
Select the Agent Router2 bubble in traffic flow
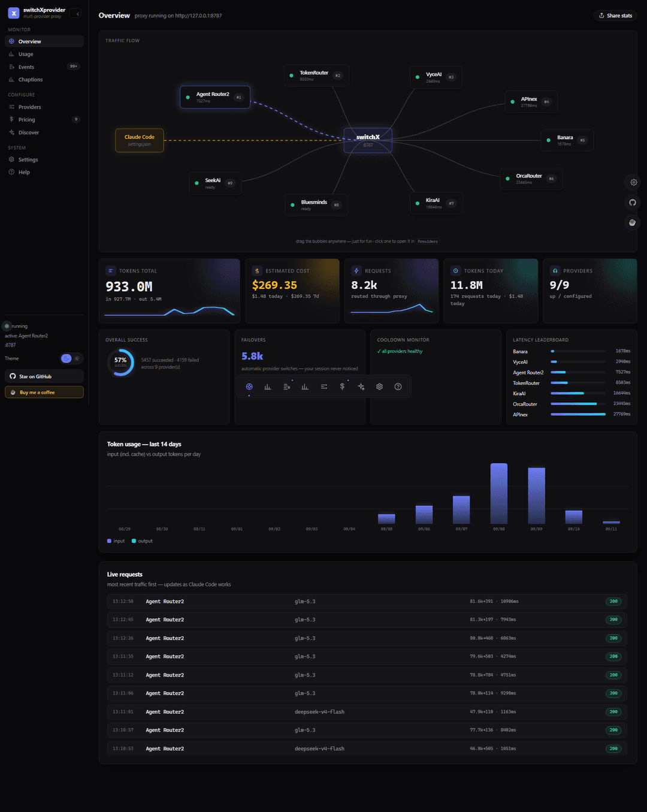(215, 97)
